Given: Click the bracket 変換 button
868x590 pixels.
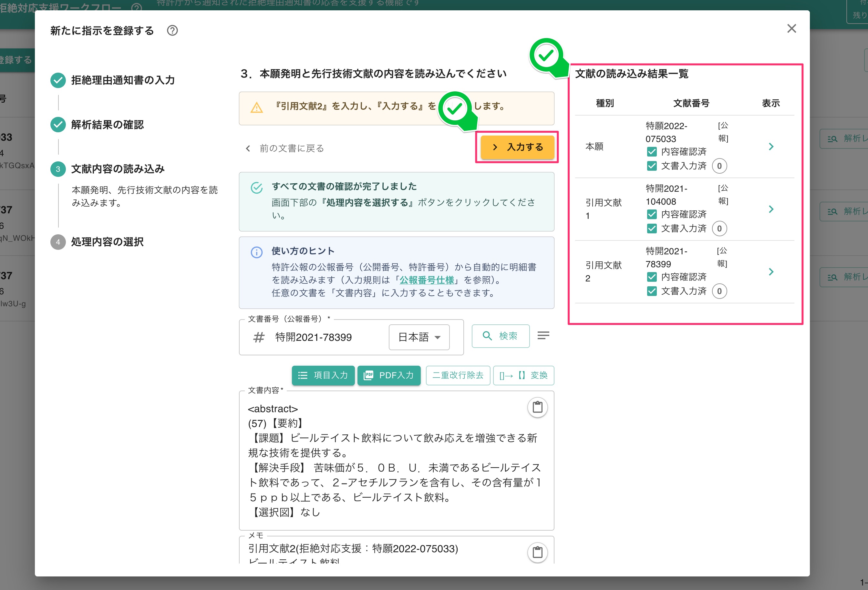Looking at the screenshot, I should click(x=523, y=375).
